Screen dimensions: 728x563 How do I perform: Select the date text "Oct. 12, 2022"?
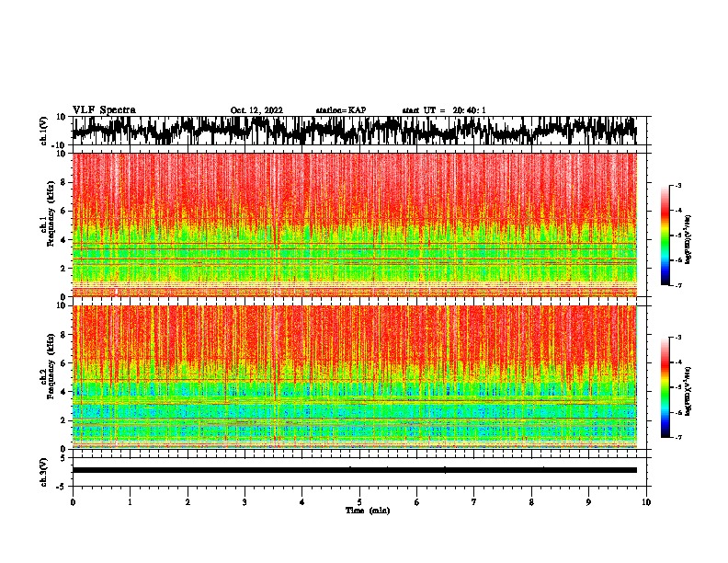click(x=256, y=110)
